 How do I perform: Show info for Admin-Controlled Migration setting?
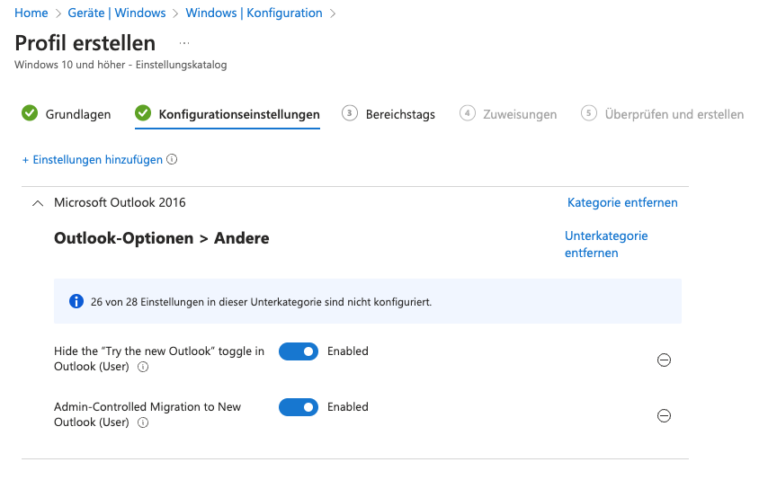(143, 422)
